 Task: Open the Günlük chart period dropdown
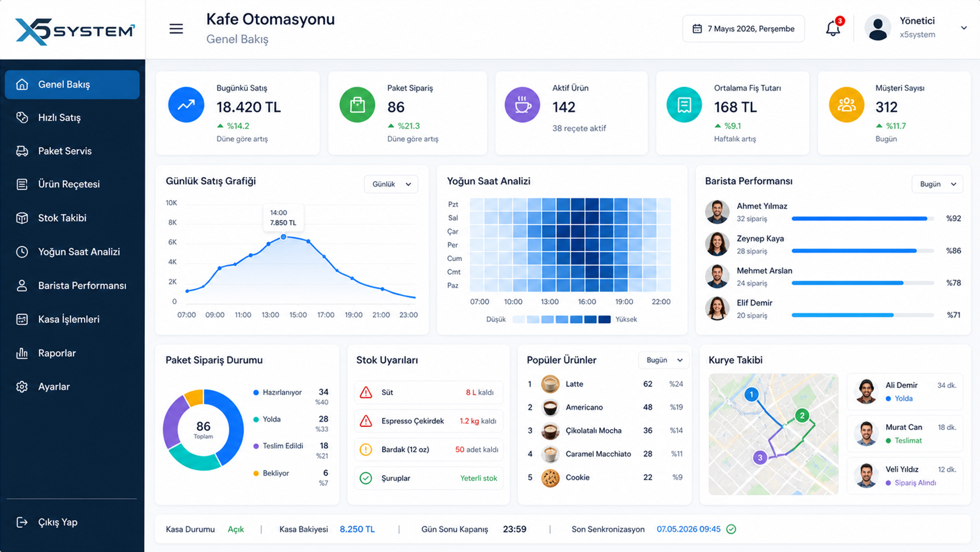point(391,184)
